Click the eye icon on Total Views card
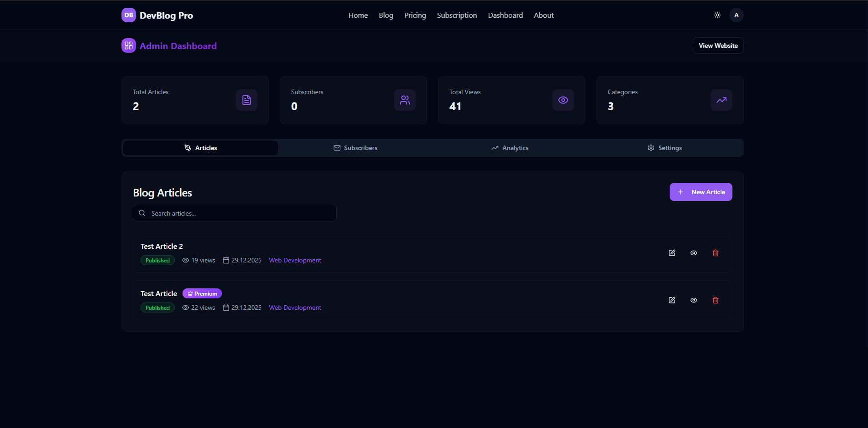868x428 pixels. click(562, 100)
